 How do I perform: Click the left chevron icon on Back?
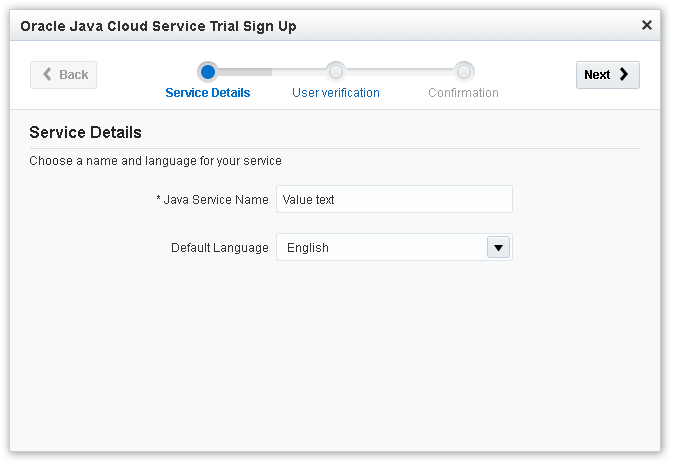pos(47,75)
